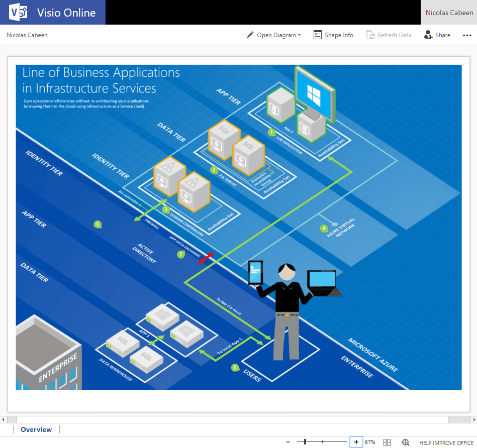Click the Visio Online logo icon
This screenshot has height=448, width=477.
pyautogui.click(x=19, y=12)
